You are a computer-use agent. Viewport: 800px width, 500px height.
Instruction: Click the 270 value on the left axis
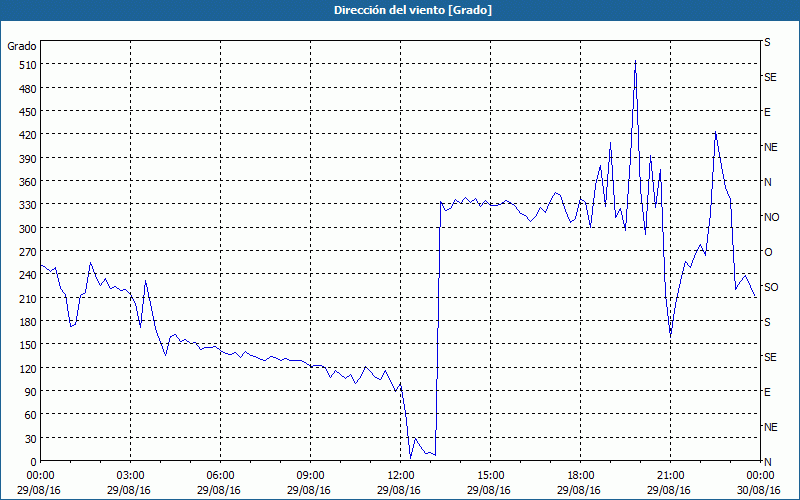pyautogui.click(x=27, y=252)
